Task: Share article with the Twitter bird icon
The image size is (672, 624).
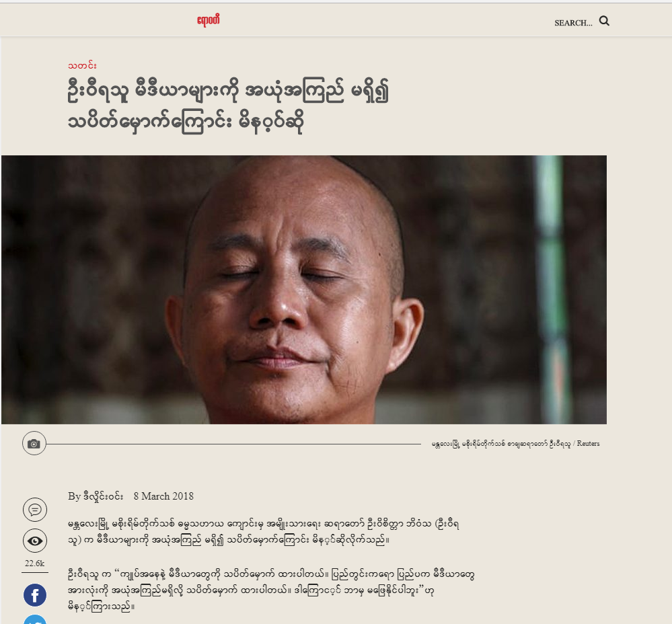Action: click(35, 620)
